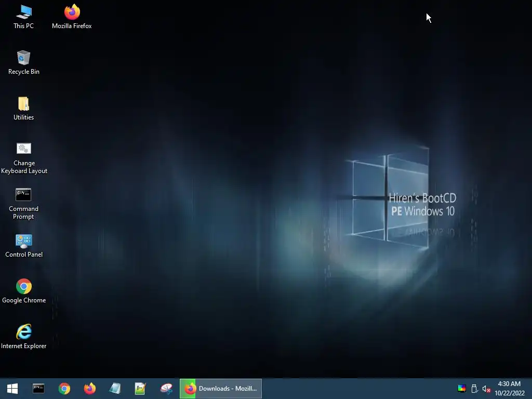This screenshot has height=399, width=532.
Task: Open This PC desktop icon
Action: (x=23, y=17)
